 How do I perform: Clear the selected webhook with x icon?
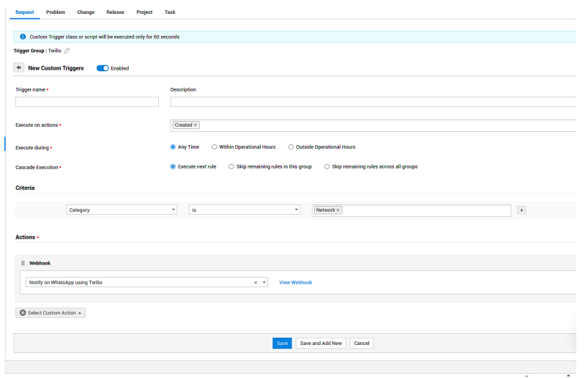pos(256,282)
